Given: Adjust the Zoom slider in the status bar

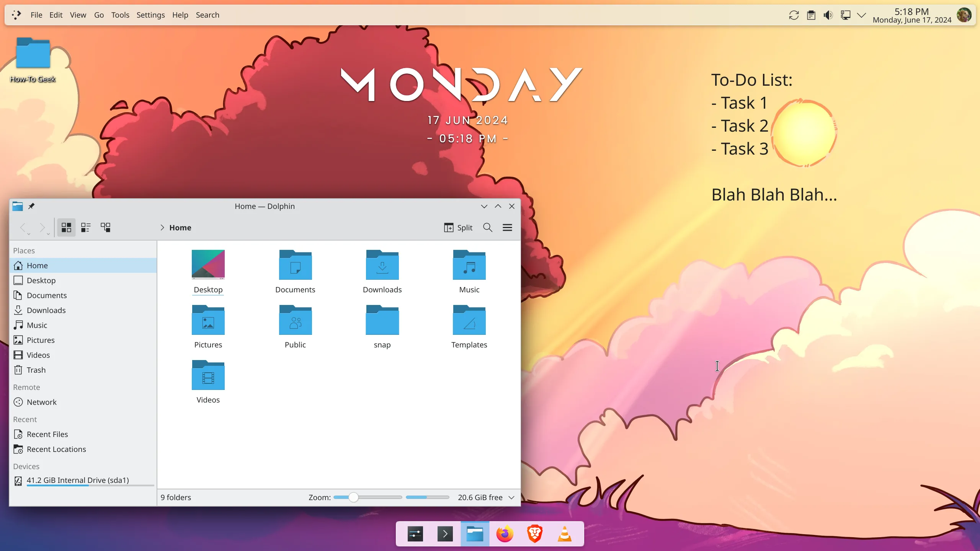Looking at the screenshot, I should pyautogui.click(x=354, y=497).
